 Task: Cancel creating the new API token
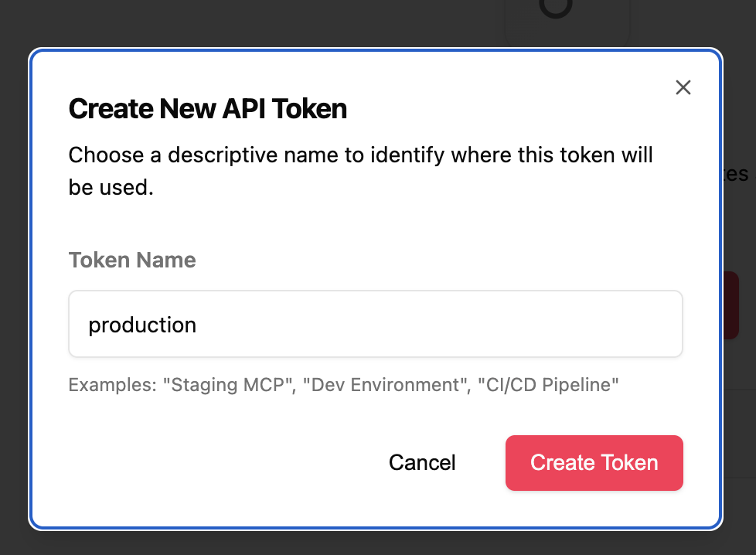pyautogui.click(x=422, y=462)
